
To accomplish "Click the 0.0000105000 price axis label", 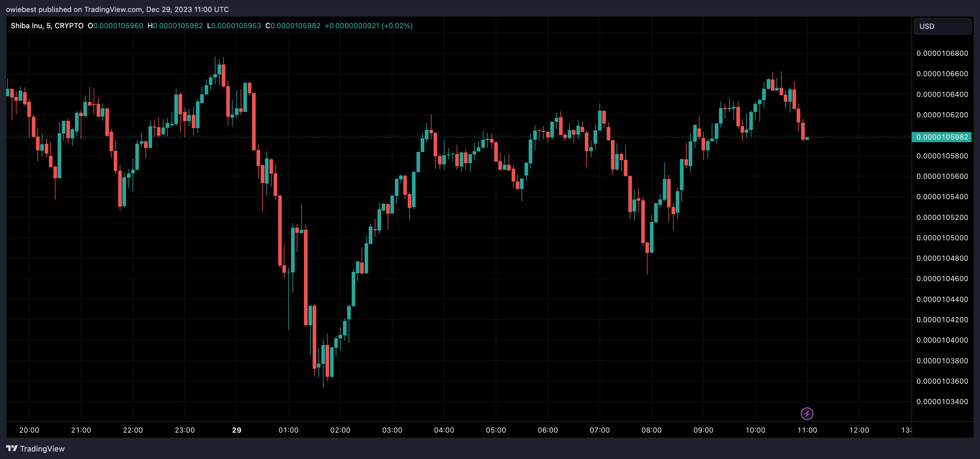I will (942, 238).
